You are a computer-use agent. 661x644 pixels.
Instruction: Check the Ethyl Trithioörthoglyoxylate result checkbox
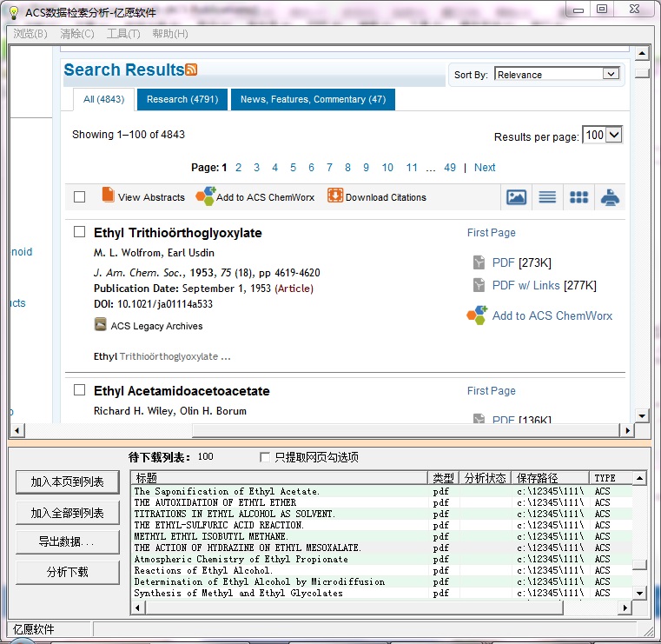tap(79, 231)
